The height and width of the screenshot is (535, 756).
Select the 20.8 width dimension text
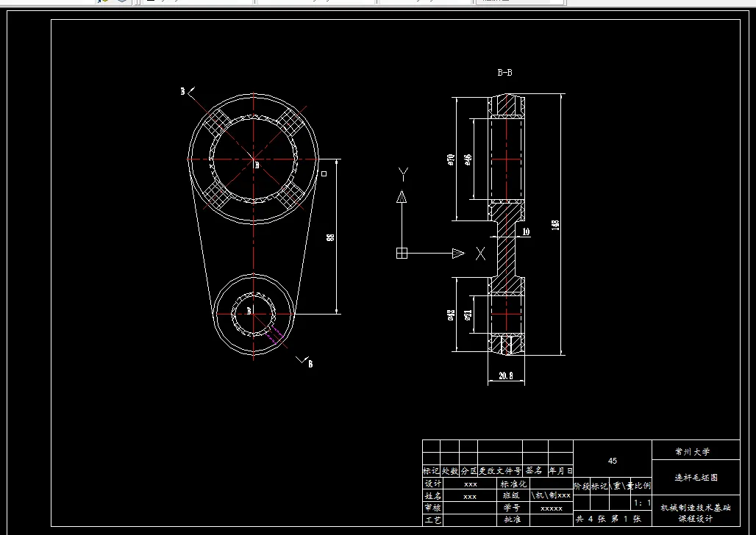pos(506,376)
